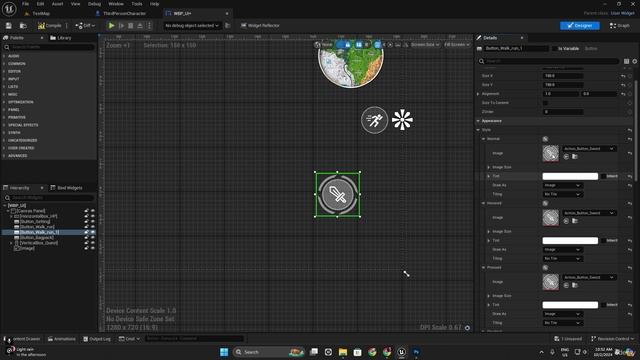640x360 pixels.
Task: Click the Compile button
Action: (x=50, y=26)
